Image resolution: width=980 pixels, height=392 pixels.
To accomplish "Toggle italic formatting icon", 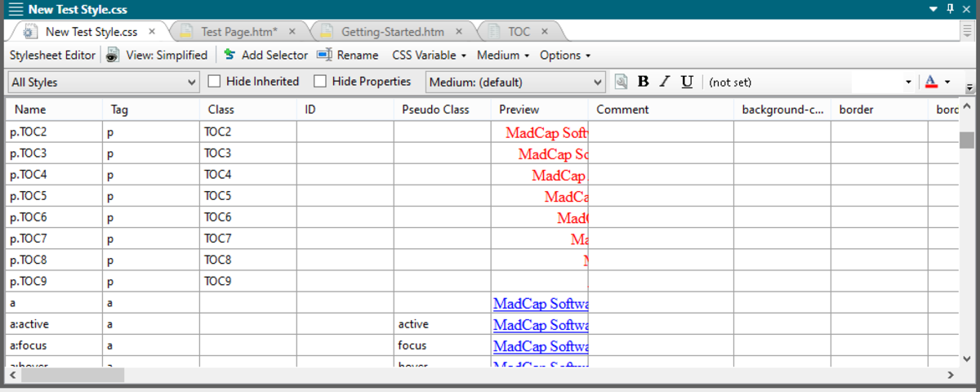I will point(665,82).
